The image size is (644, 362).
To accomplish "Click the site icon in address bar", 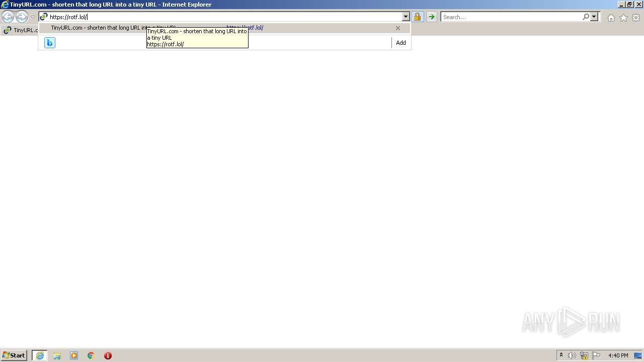I will (x=44, y=17).
